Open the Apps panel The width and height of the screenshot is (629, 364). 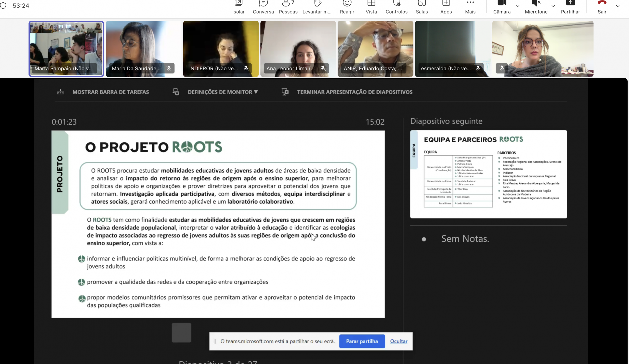tap(446, 6)
